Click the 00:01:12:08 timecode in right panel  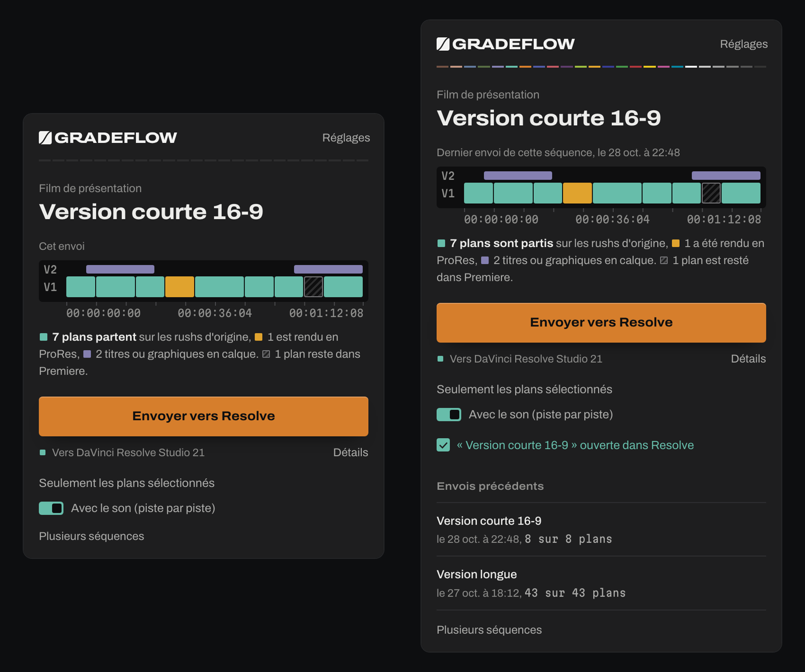tap(724, 220)
